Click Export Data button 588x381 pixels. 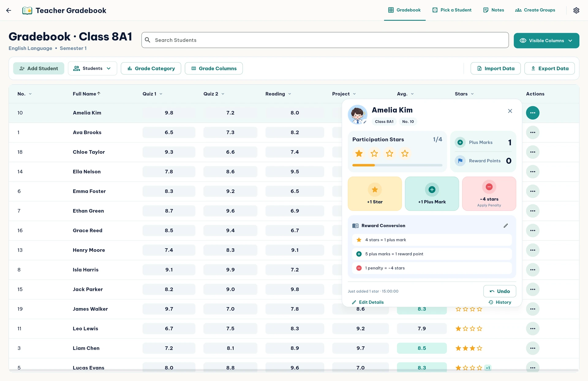pos(549,68)
